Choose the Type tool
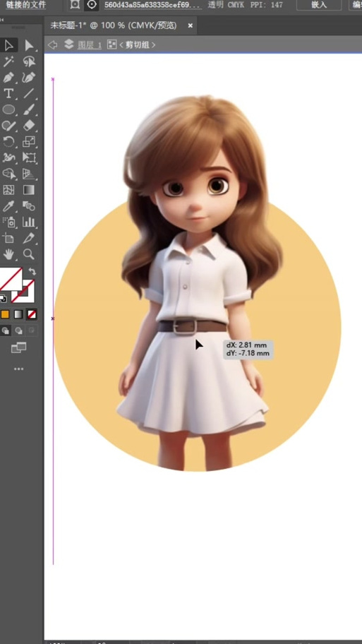The height and width of the screenshot is (644, 362). point(8,94)
